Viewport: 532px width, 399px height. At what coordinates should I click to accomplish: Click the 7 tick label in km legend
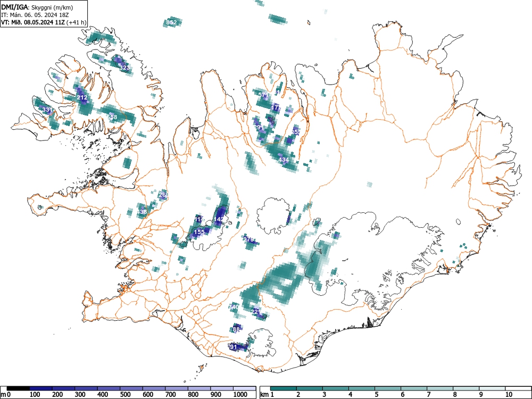tap(428, 395)
